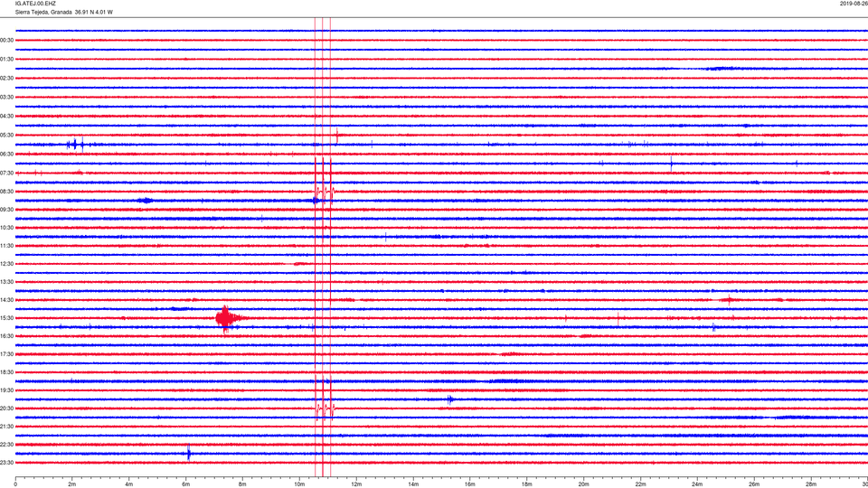
Task: Click the 14m tick label on the axis
Action: coord(413,484)
